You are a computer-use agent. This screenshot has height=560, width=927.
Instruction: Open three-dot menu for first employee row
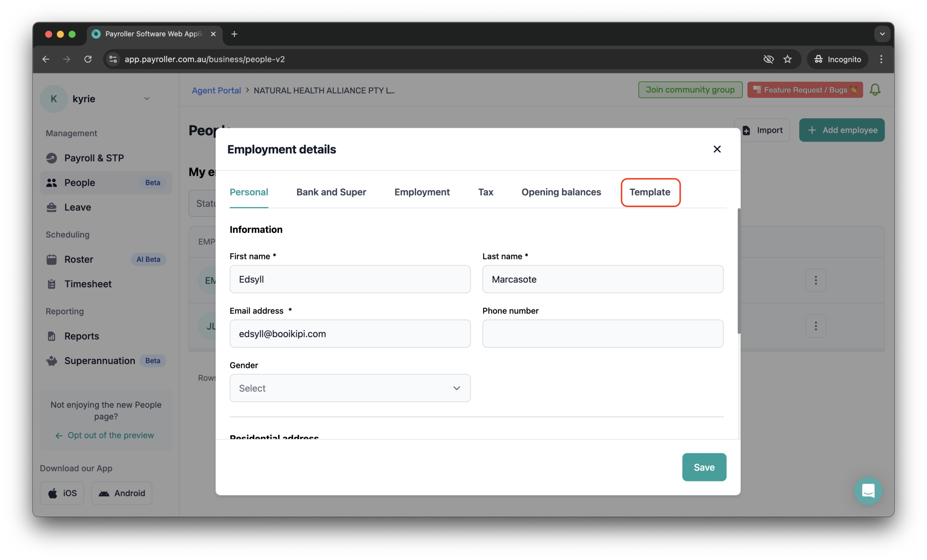coord(815,280)
